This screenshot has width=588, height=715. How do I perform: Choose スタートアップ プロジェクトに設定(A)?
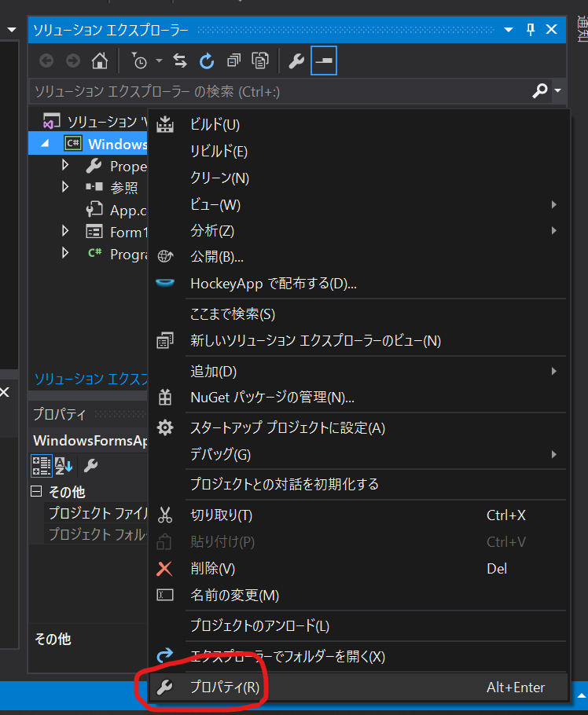tap(359, 427)
